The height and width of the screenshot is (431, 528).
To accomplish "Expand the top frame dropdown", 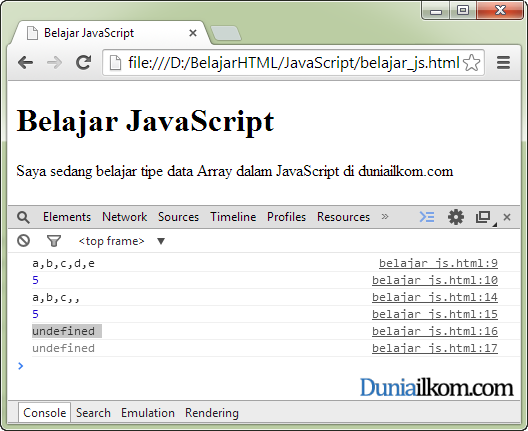I will 161,241.
